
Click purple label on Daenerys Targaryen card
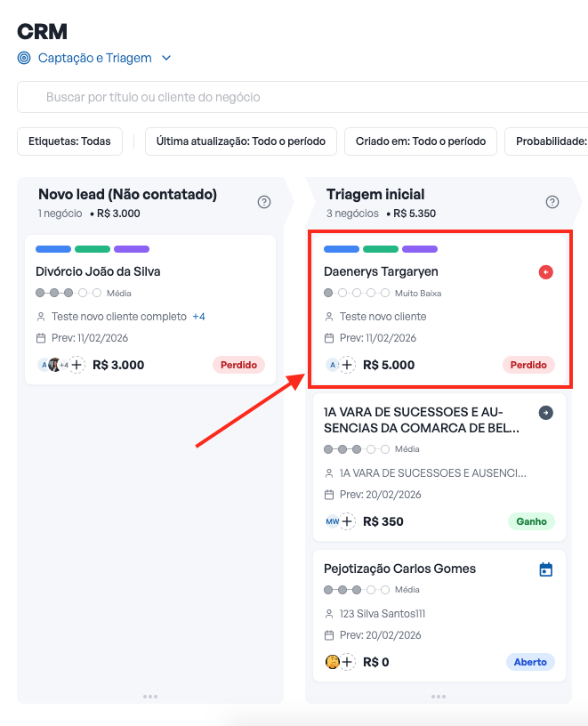click(x=420, y=249)
